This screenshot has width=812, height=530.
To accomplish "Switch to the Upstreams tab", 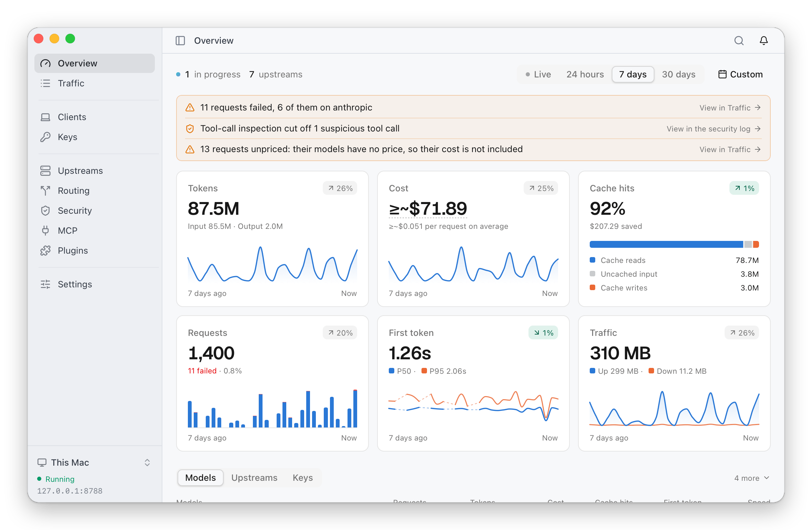I will click(x=254, y=478).
